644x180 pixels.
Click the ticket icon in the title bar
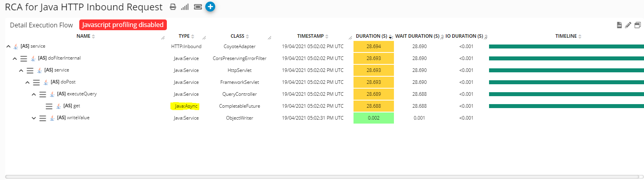[x=198, y=7]
